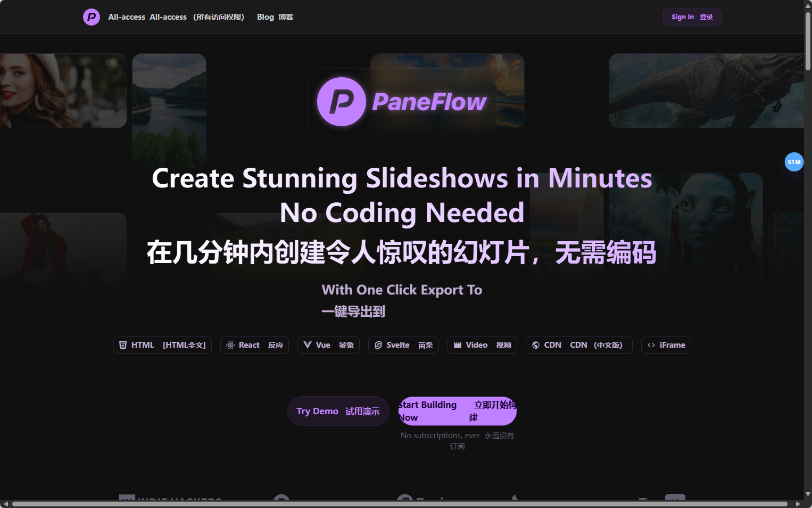The image size is (812, 508).
Task: Click the horizontal scrollbar thumb
Action: [400, 504]
